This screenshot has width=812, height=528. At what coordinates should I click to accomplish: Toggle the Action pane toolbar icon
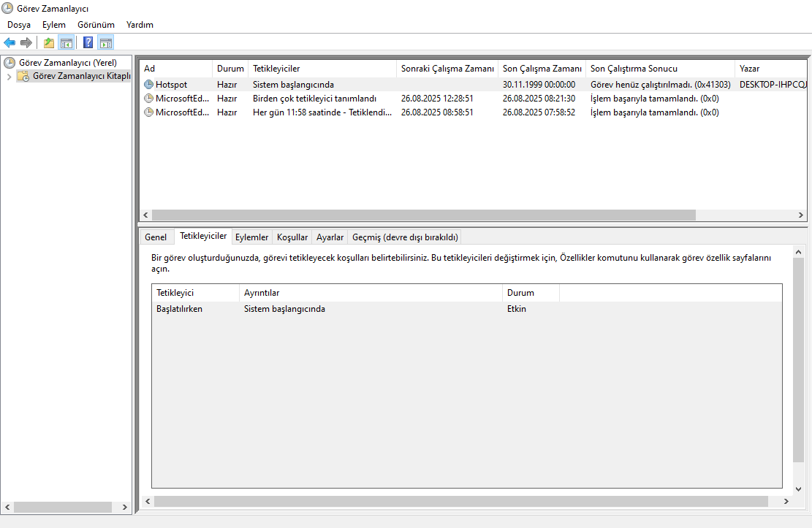[x=106, y=43]
